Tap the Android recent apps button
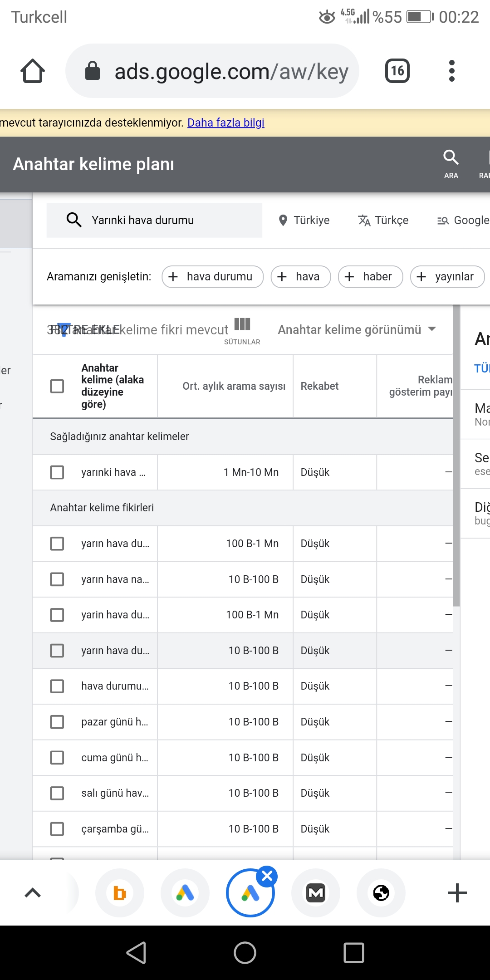The width and height of the screenshot is (490, 980). 354,952
